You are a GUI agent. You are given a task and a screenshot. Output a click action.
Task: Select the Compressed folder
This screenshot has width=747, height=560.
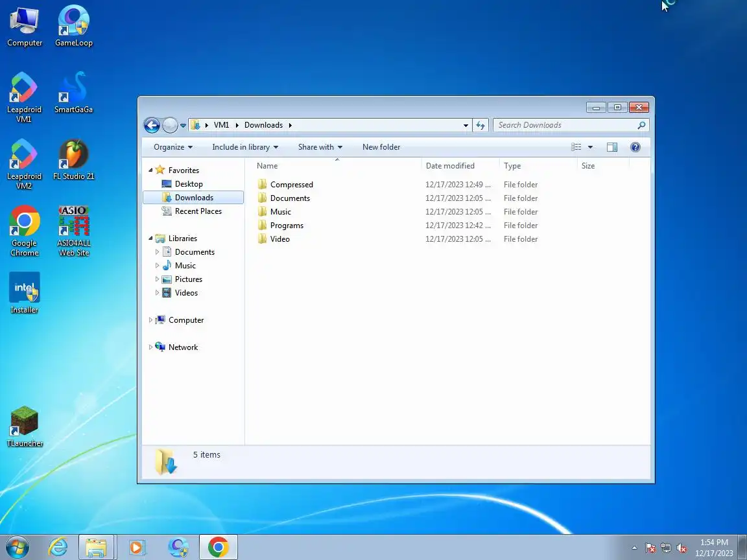(292, 185)
